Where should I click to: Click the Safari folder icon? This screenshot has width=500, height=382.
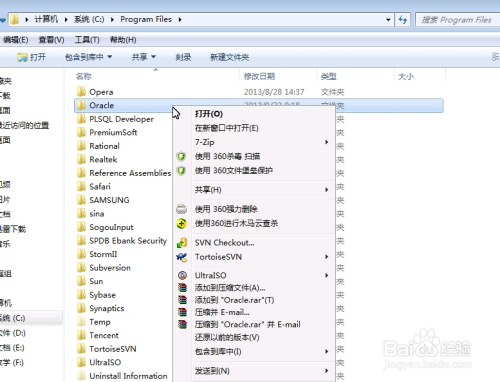[81, 186]
